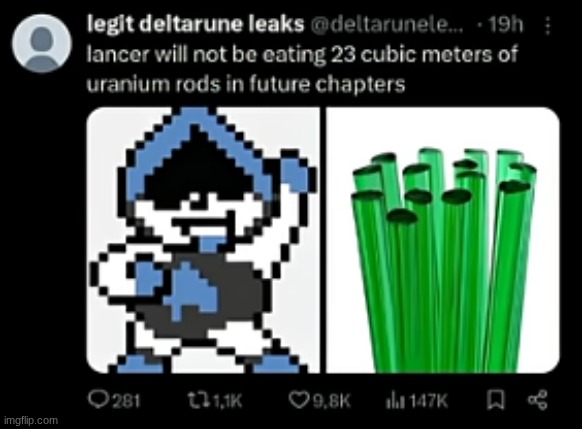Retweet the post via the arrows icon
Viewport: 582px width, 429px height.
[x=197, y=400]
